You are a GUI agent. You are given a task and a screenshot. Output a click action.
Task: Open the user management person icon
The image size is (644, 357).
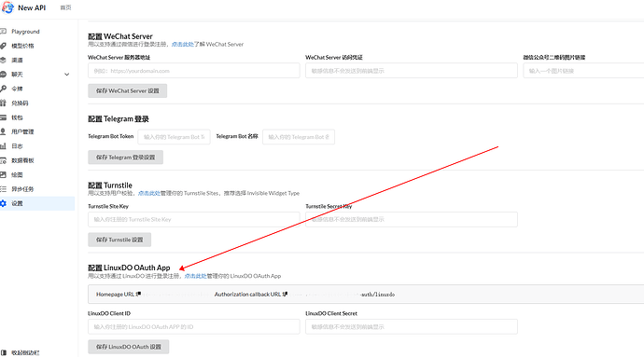(4, 131)
